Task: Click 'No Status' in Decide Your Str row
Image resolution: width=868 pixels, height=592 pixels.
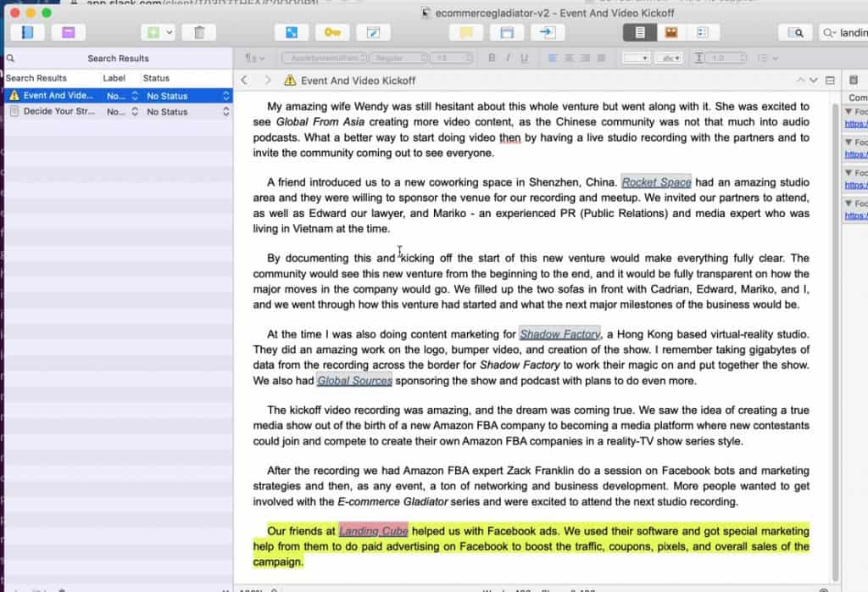Action: pos(167,111)
